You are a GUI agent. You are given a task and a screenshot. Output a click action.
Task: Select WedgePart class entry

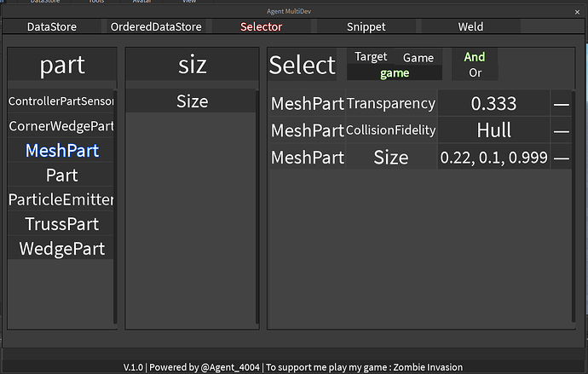[x=62, y=249]
